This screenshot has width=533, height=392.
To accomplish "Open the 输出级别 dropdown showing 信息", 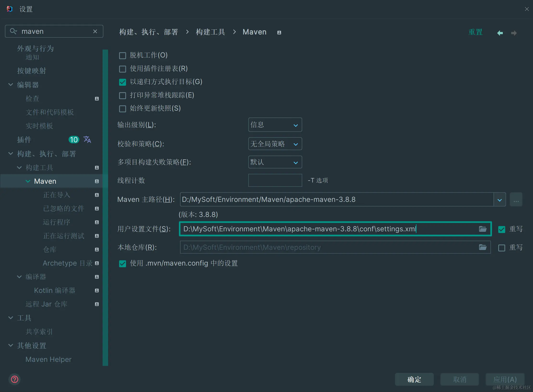I will click(x=275, y=125).
